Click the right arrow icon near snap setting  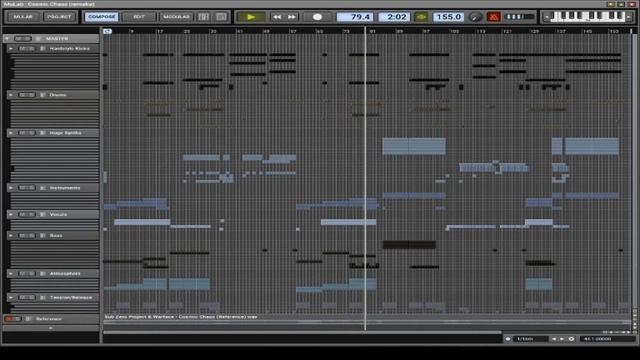click(x=562, y=339)
